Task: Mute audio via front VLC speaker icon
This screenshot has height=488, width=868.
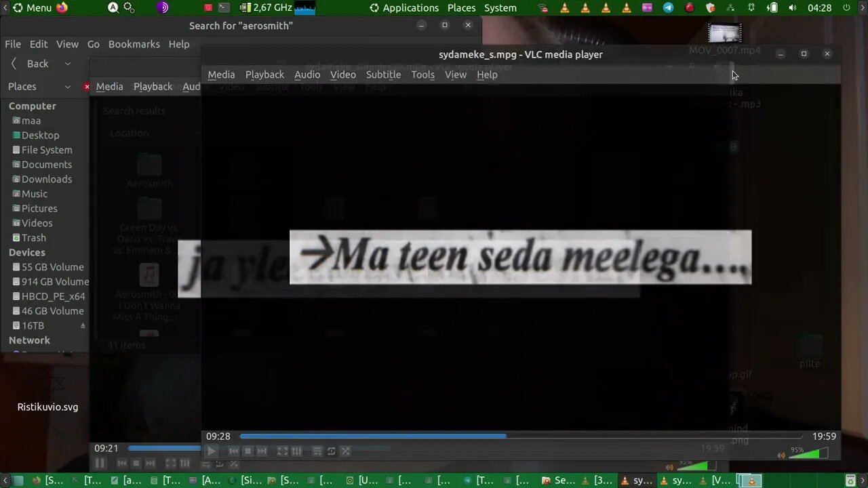Action: pos(781,455)
